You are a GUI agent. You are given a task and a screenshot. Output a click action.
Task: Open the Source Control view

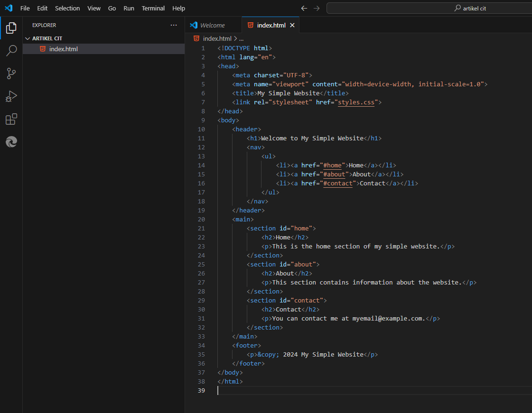(x=11, y=73)
